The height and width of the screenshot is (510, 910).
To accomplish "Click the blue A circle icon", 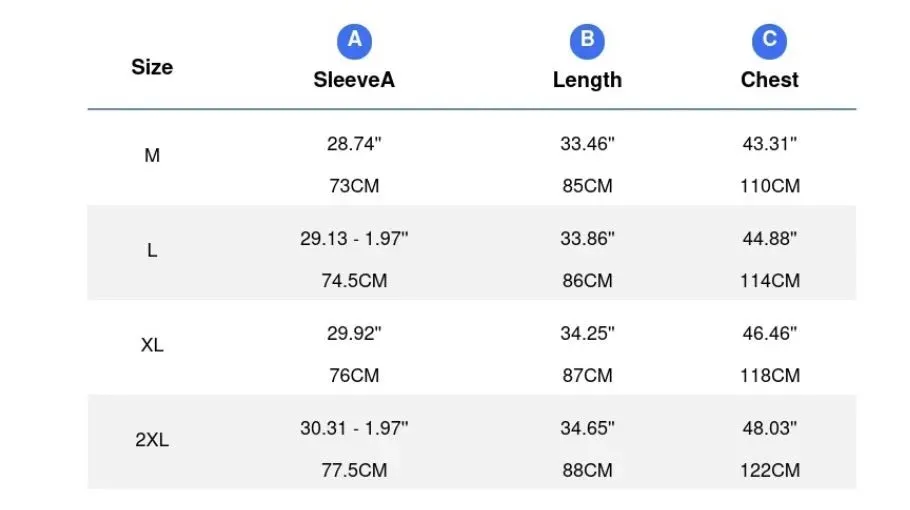I will click(x=354, y=41).
